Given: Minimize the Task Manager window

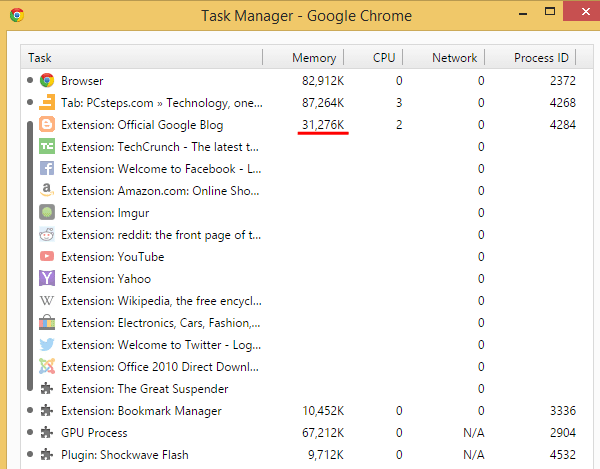Looking at the screenshot, I should coord(523,12).
